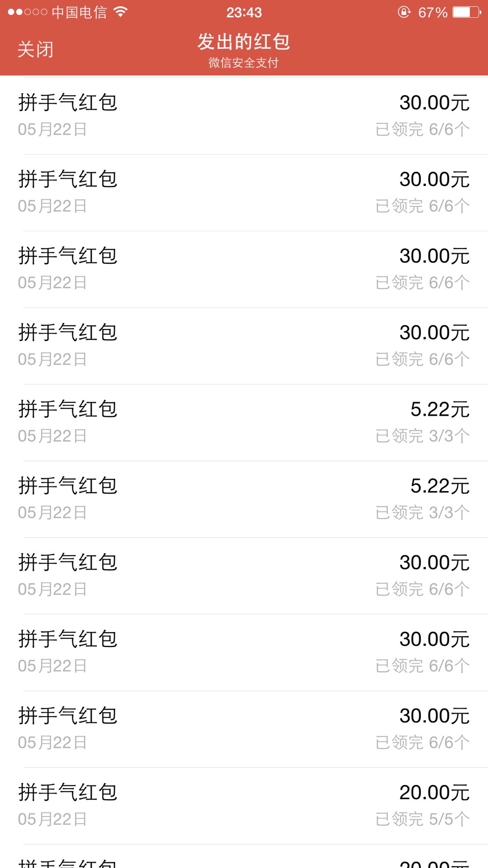Open the first 5.22元 red packet entry
Image resolution: width=488 pixels, height=868 pixels.
click(244, 422)
